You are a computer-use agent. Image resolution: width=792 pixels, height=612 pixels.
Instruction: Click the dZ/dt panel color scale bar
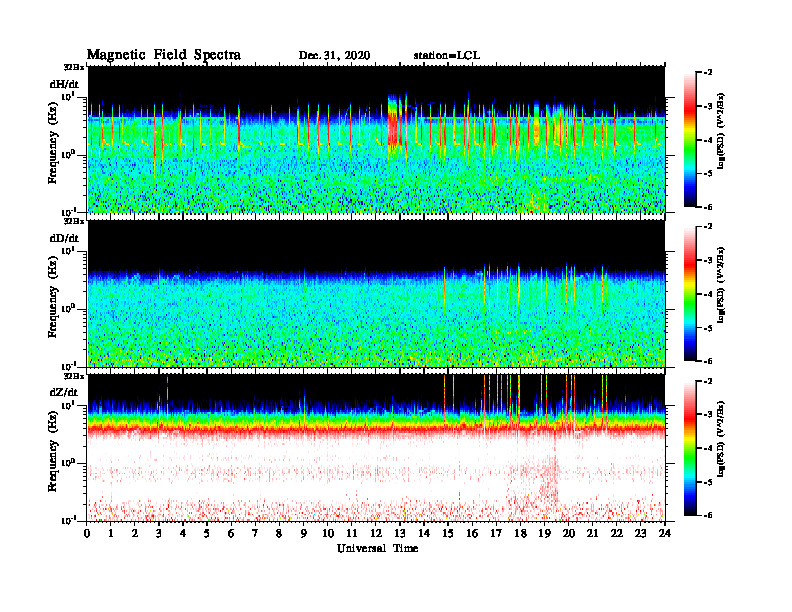point(690,448)
